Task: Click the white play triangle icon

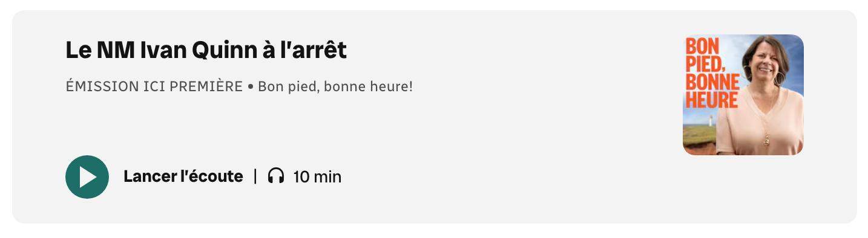Action: tap(88, 177)
